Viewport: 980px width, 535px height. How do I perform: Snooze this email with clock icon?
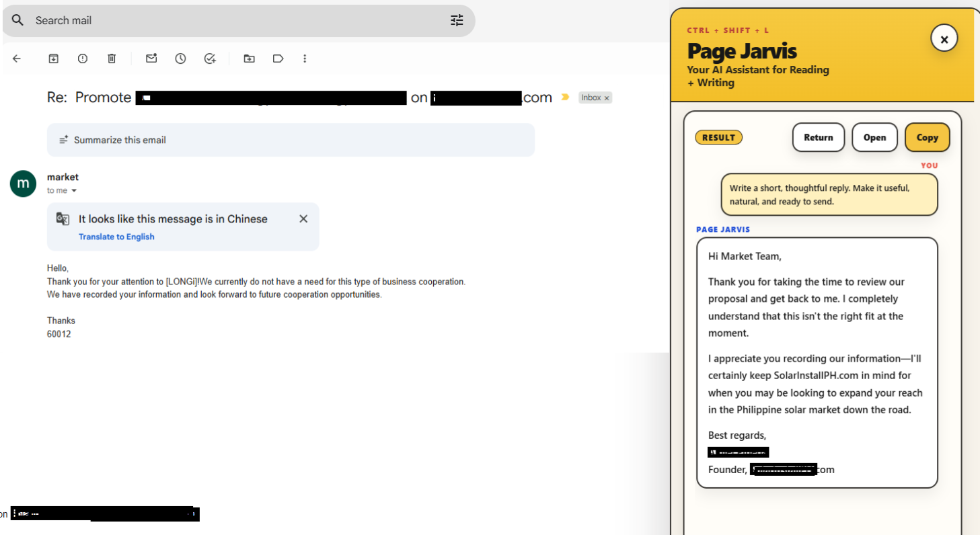[180, 58]
